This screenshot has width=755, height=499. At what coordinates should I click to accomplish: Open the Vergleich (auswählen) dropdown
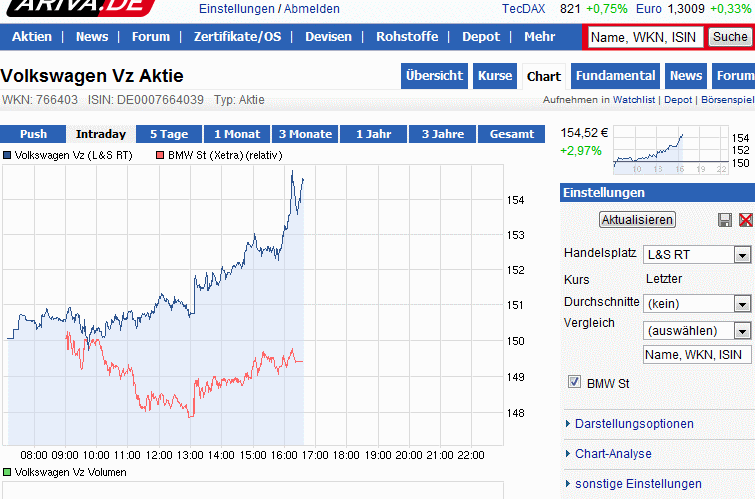pos(697,331)
